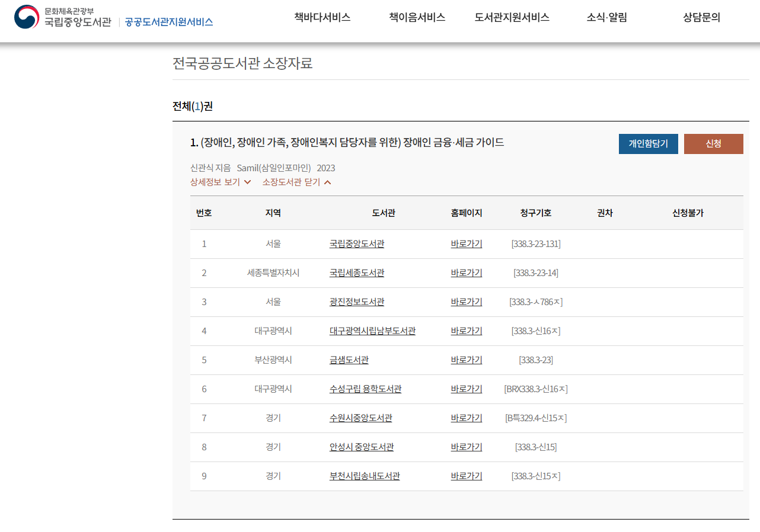The height and width of the screenshot is (532, 760).
Task: Click the call number [338.3-23-131]
Action: 536,243
